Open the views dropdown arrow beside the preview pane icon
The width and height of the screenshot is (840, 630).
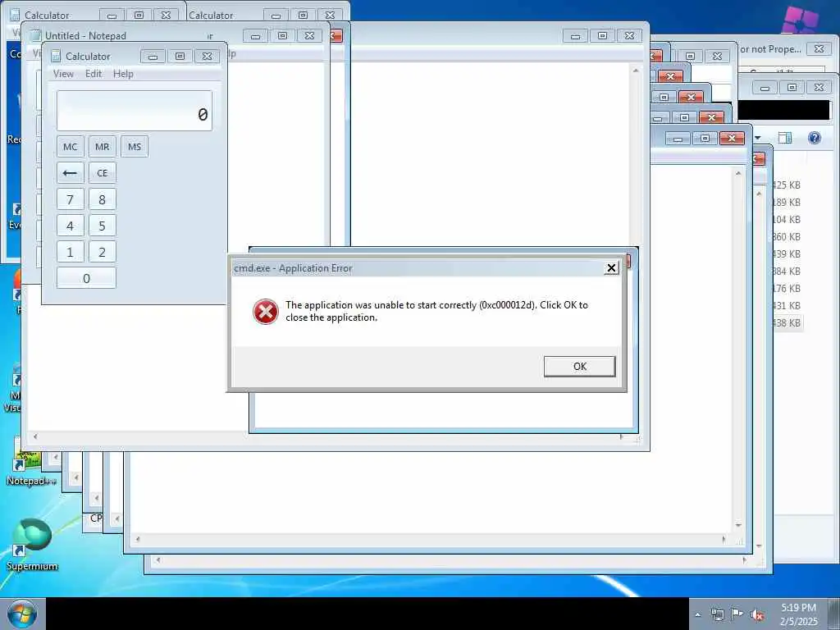pos(757,138)
